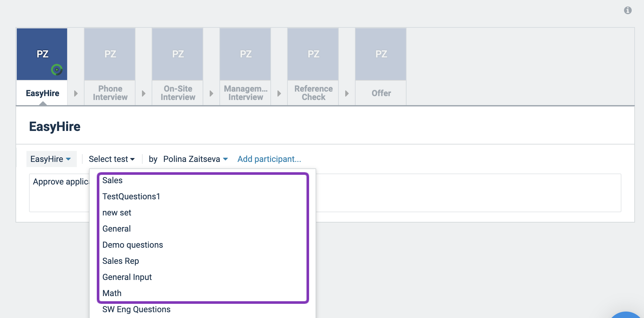Click the arrow after On-Site Interview
Screen dimensions: 644x318
pos(211,94)
